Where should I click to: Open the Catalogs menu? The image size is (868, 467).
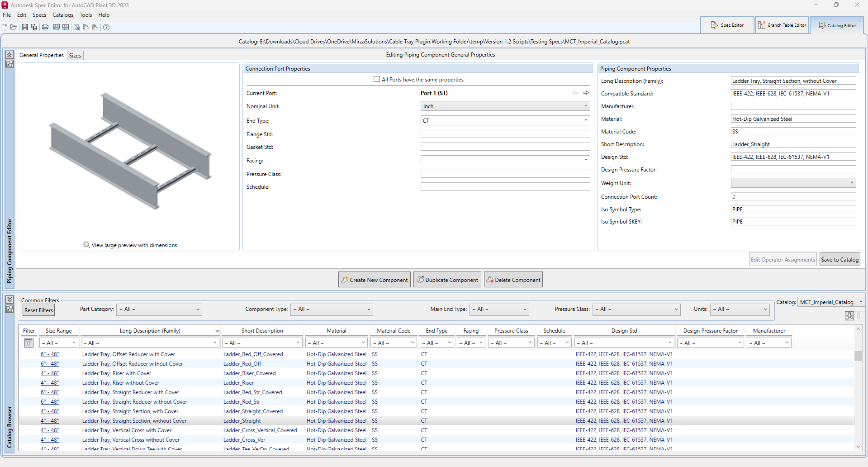[63, 15]
